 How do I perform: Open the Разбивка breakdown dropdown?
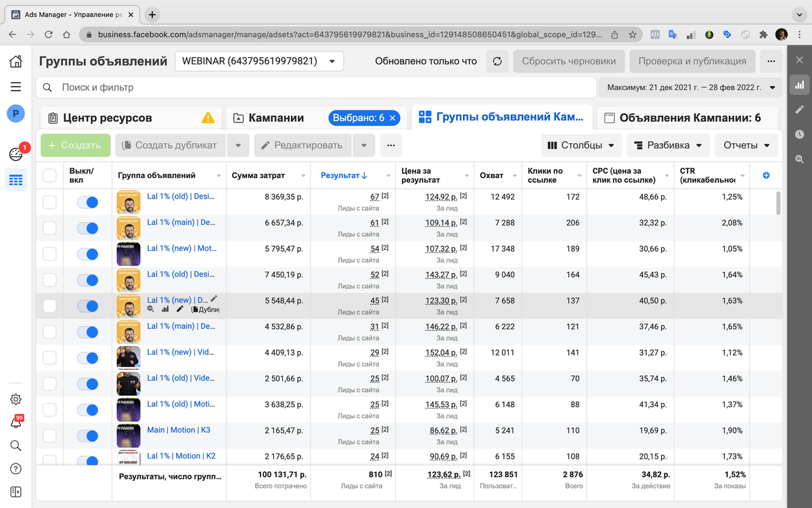point(669,145)
